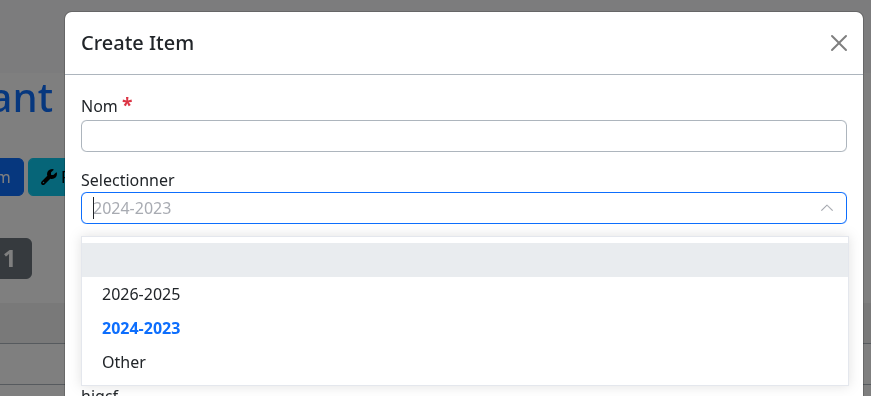
Task: Click the teal button's edge beside its wrench icon
Action: pos(34,177)
